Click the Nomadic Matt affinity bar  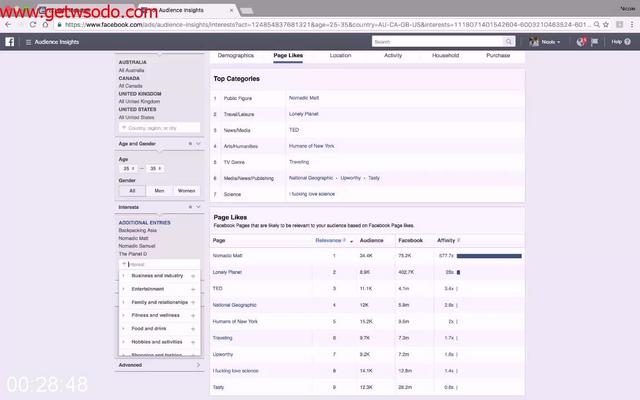click(489, 256)
